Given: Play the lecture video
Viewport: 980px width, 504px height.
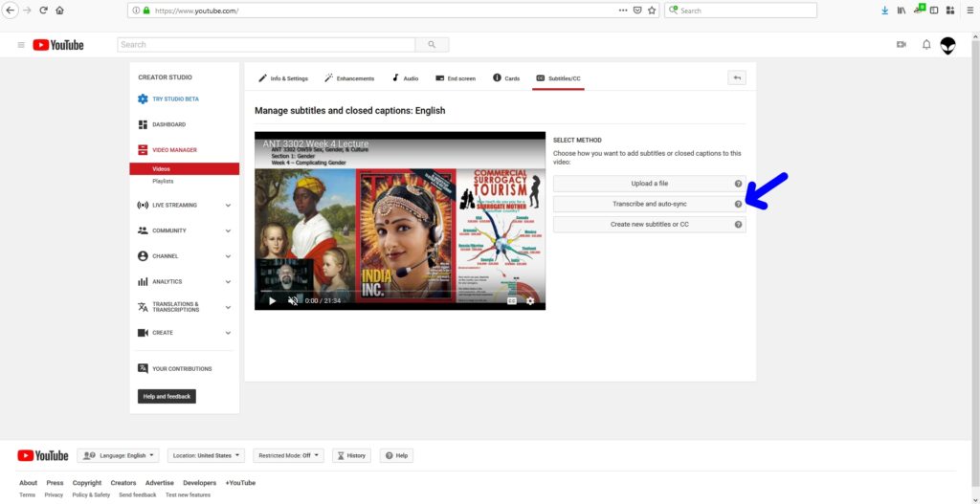Looking at the screenshot, I should click(272, 300).
